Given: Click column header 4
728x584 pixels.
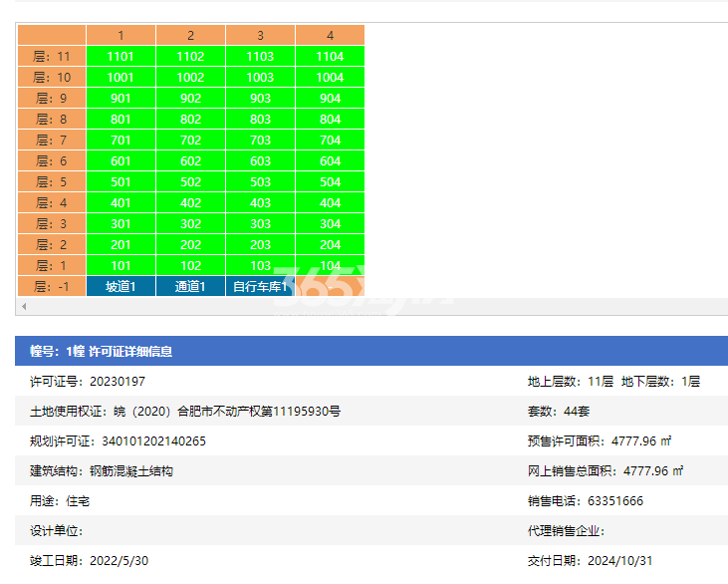Looking at the screenshot, I should [330, 35].
